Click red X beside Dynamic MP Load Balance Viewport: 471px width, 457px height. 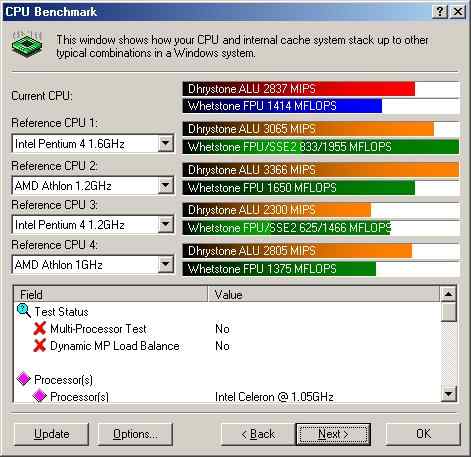(x=40, y=346)
